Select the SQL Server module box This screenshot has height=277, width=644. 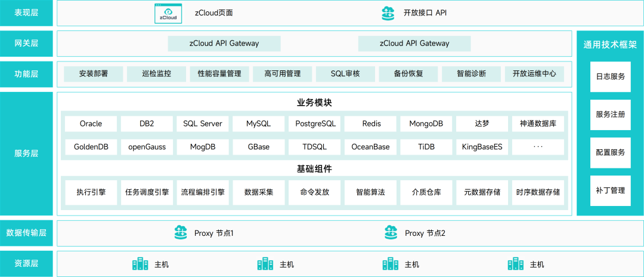point(203,124)
